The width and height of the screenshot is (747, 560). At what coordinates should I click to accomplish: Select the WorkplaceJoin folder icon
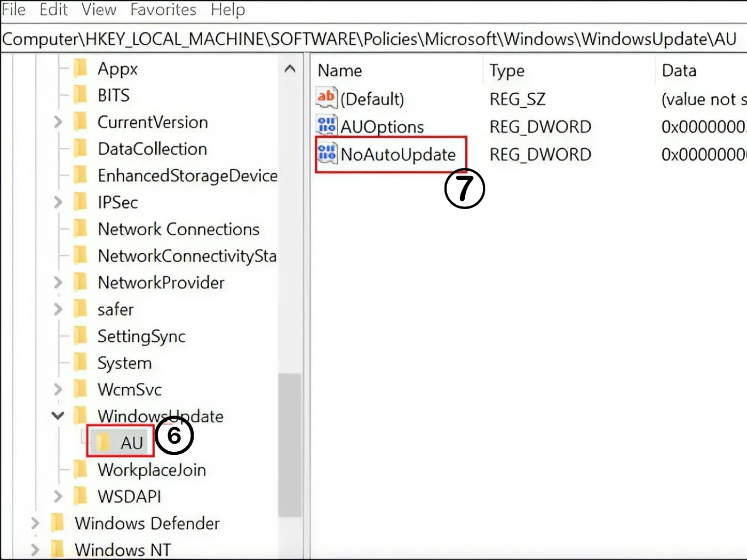click(x=81, y=470)
